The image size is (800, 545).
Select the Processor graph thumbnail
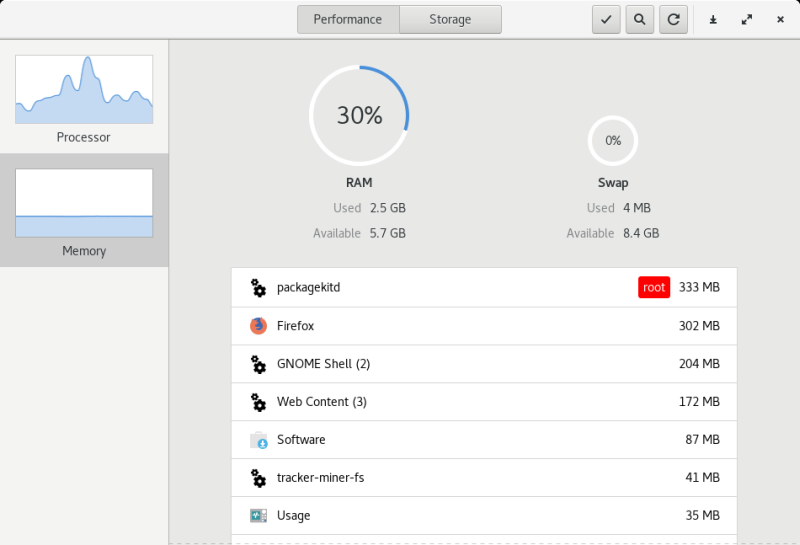[x=84, y=89]
